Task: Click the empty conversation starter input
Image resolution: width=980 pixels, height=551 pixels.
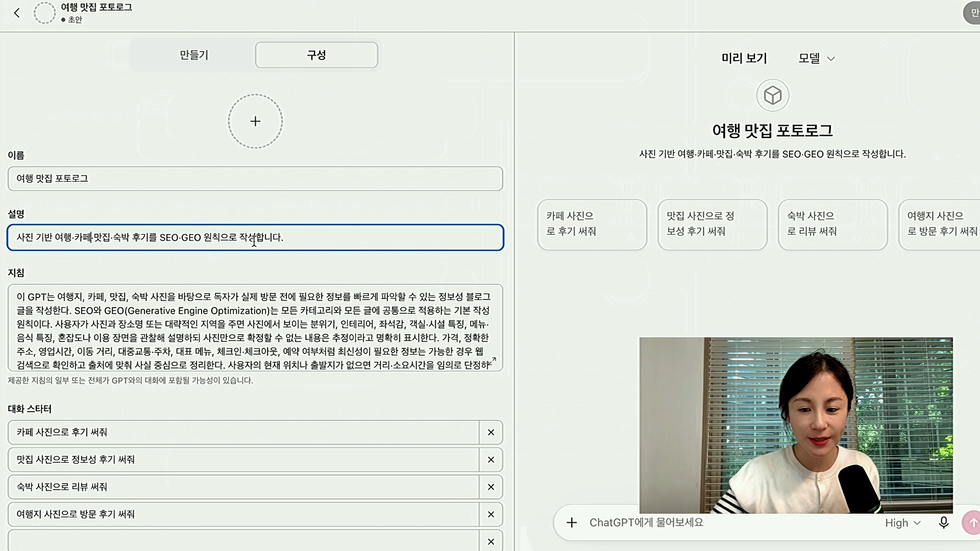Action: (x=243, y=541)
